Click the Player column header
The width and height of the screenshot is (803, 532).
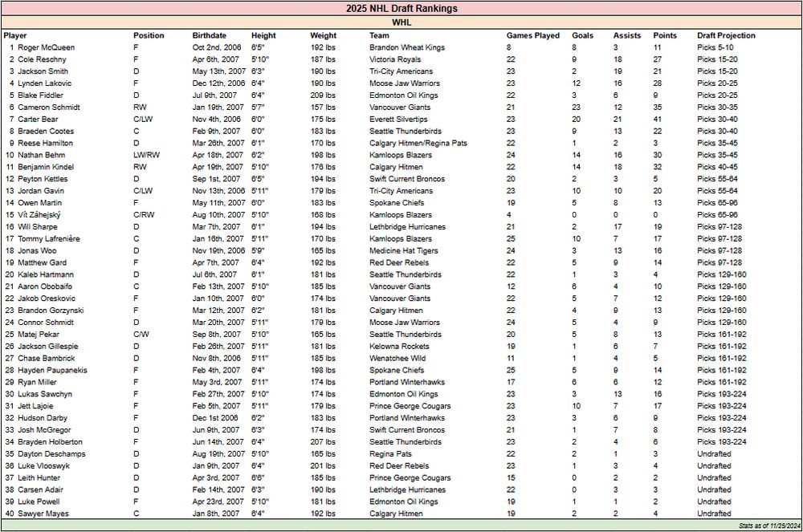click(14, 35)
